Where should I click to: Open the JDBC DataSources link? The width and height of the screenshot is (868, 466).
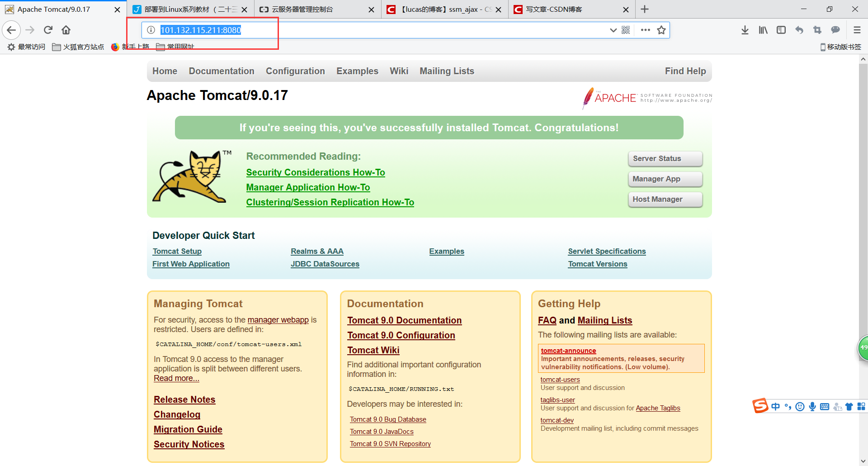click(x=325, y=264)
